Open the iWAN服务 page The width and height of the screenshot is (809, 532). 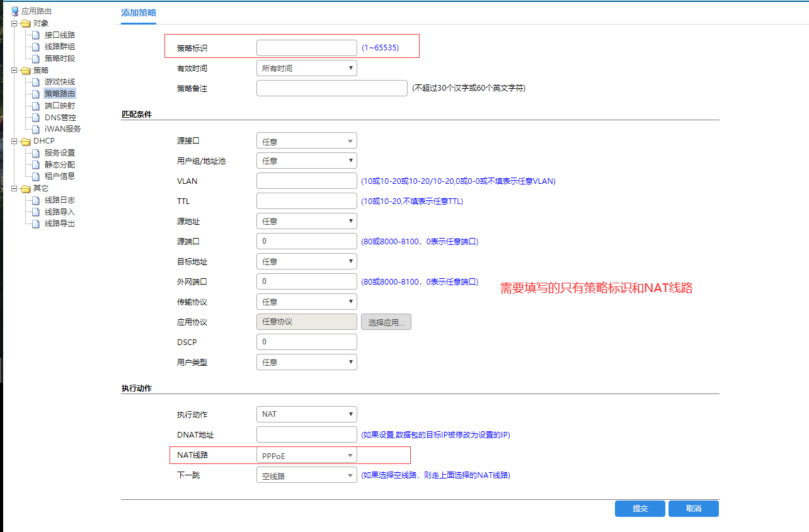62,129
